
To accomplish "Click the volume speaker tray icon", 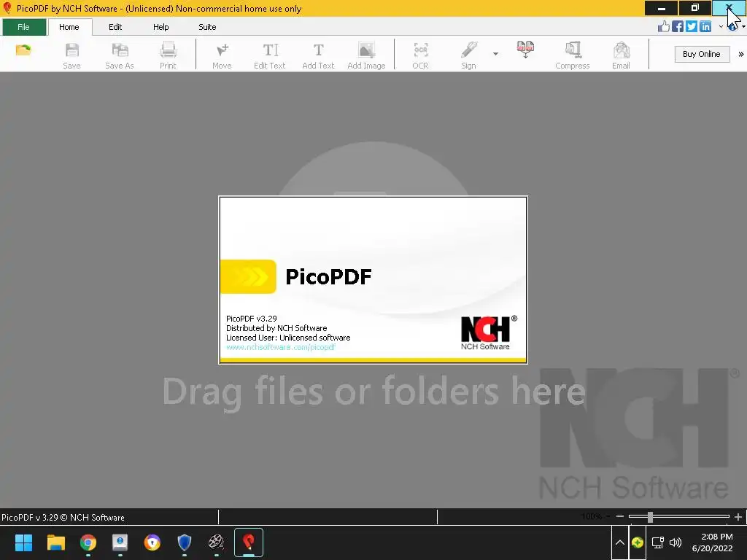I will pos(675,542).
